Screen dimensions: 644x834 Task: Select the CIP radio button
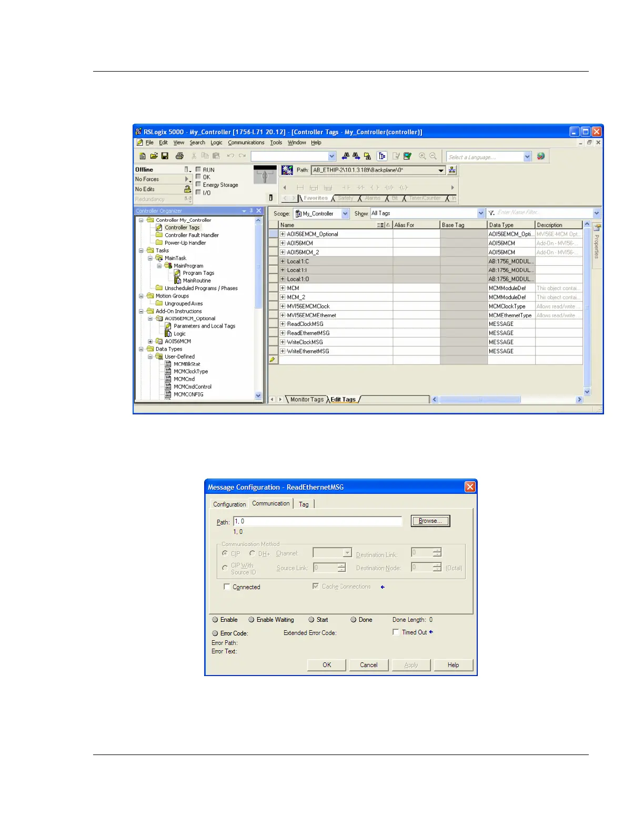coord(225,554)
